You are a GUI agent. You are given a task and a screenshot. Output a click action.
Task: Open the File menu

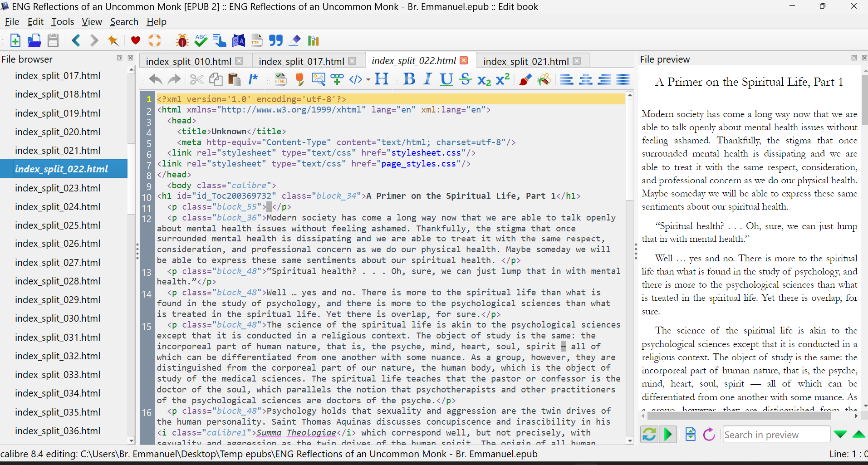pyautogui.click(x=12, y=22)
